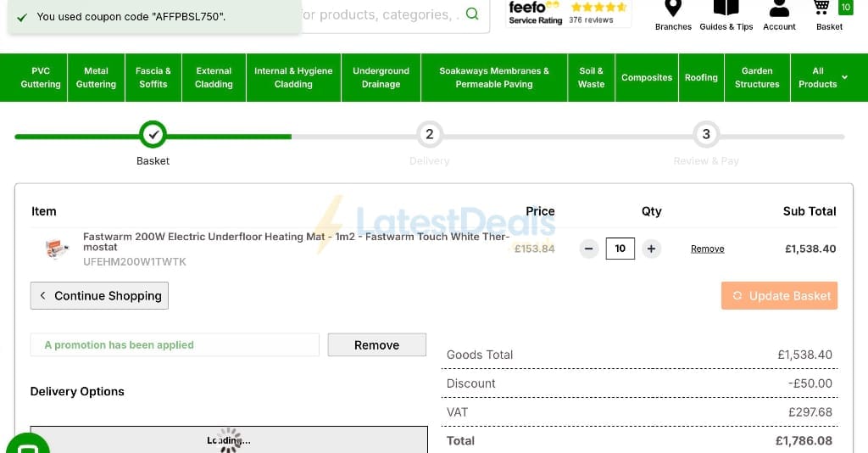Open Fascia & Soffits menu
Viewport: 868px width, 453px height.
153,77
